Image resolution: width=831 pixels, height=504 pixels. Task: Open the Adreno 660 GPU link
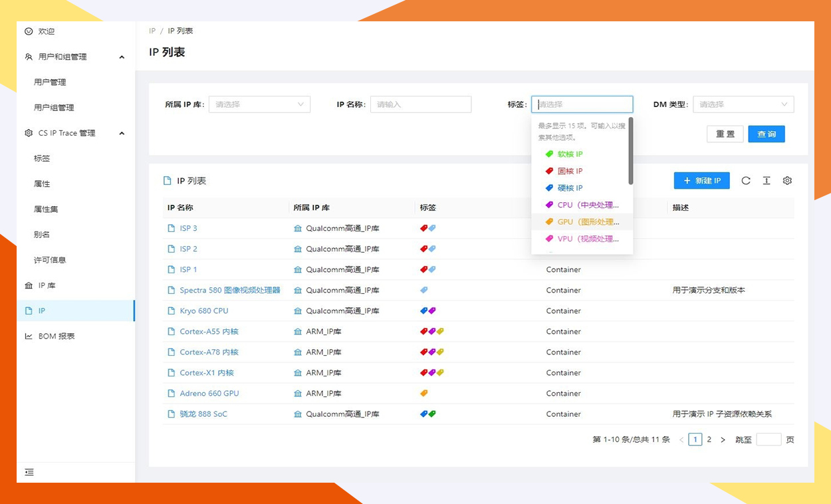tap(209, 393)
